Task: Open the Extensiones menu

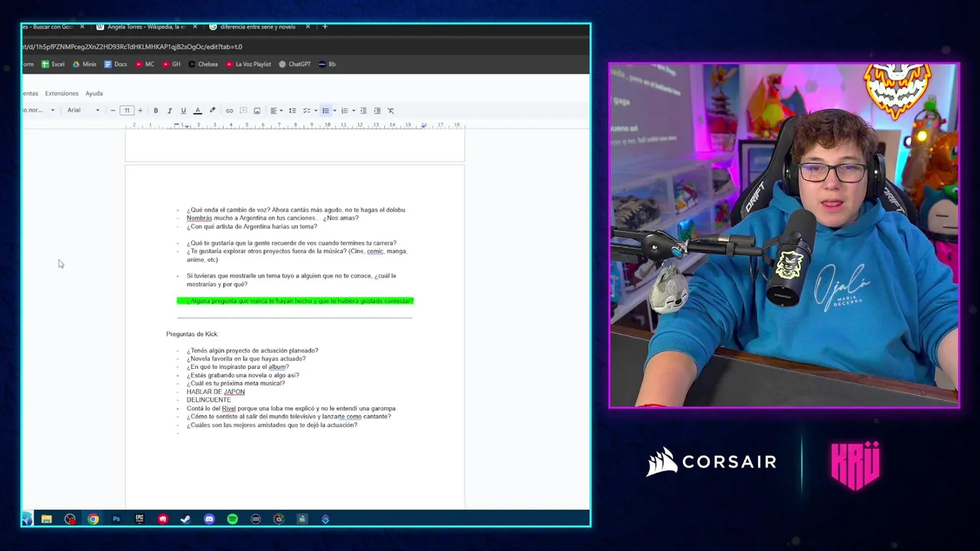Action: pos(61,93)
